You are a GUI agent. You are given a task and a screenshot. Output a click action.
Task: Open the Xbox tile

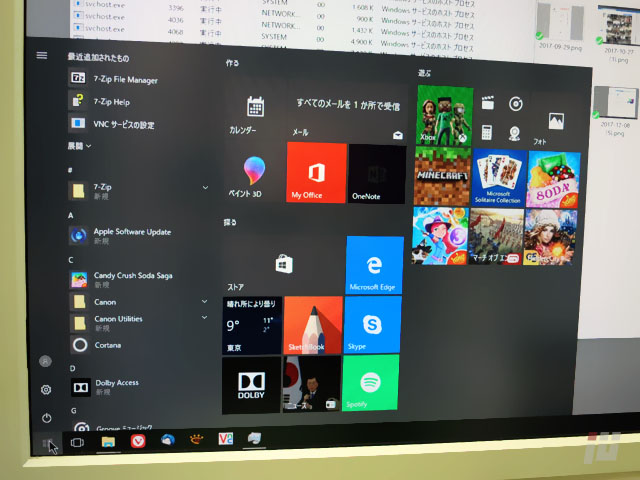(x=445, y=116)
